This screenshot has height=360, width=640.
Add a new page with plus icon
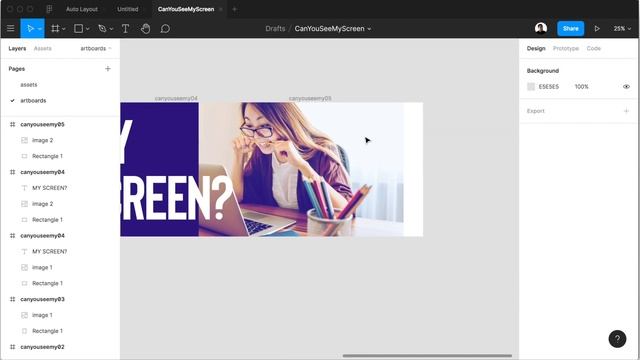(108, 69)
